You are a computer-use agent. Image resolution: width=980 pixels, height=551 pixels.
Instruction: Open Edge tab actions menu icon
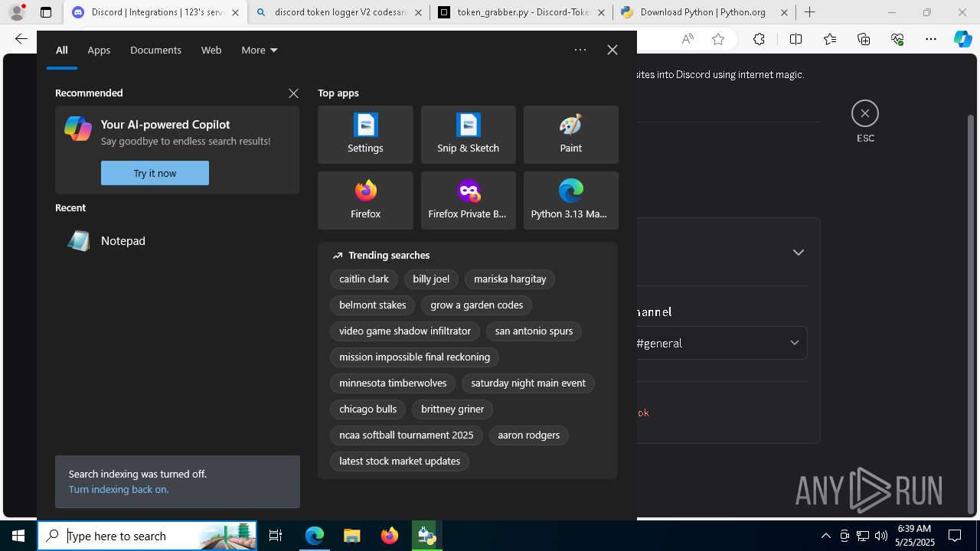[x=46, y=12]
